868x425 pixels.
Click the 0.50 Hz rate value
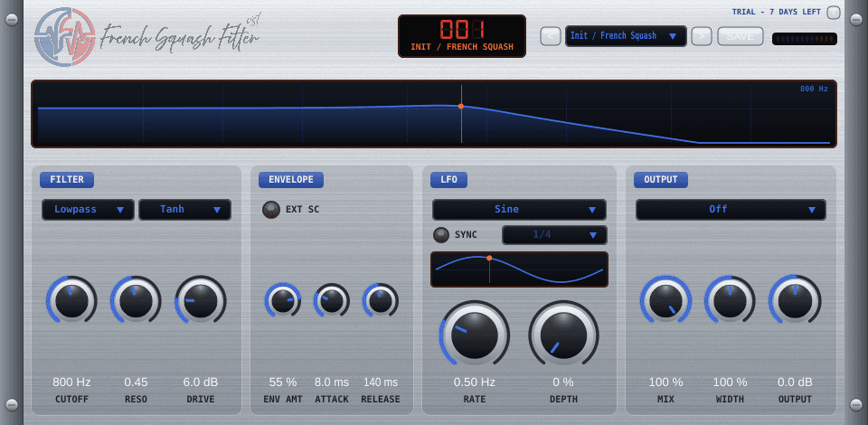[x=475, y=382]
